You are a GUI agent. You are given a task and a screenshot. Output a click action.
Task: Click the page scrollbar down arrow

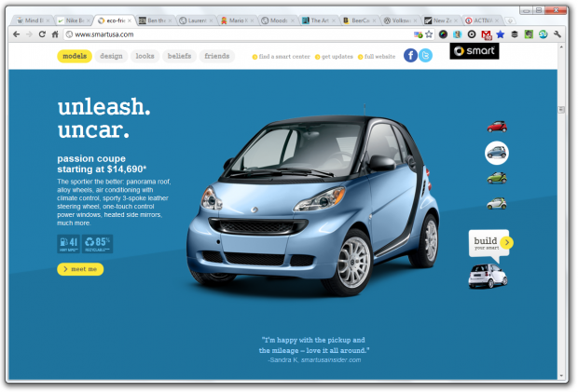[561, 376]
